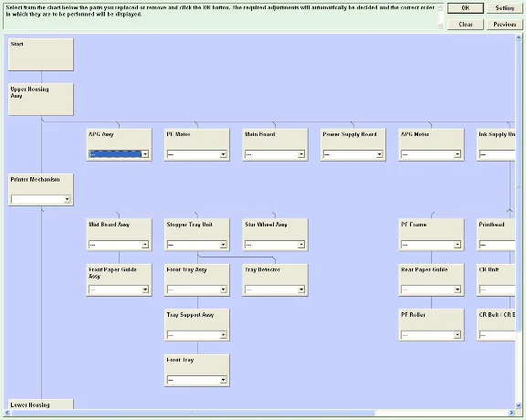Open the Star Wheel Assy dropdown

point(301,244)
